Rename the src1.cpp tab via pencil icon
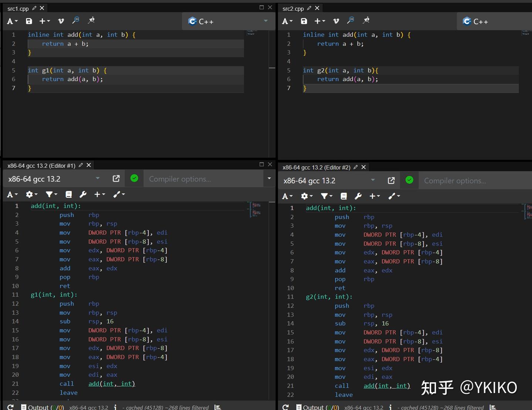 tap(34, 8)
